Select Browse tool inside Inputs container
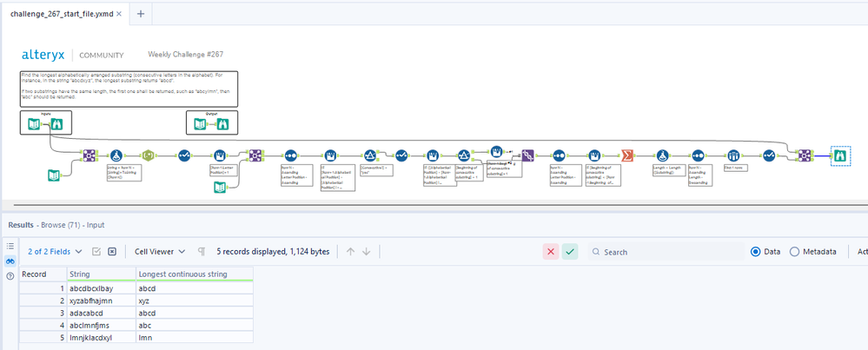 tap(56, 125)
